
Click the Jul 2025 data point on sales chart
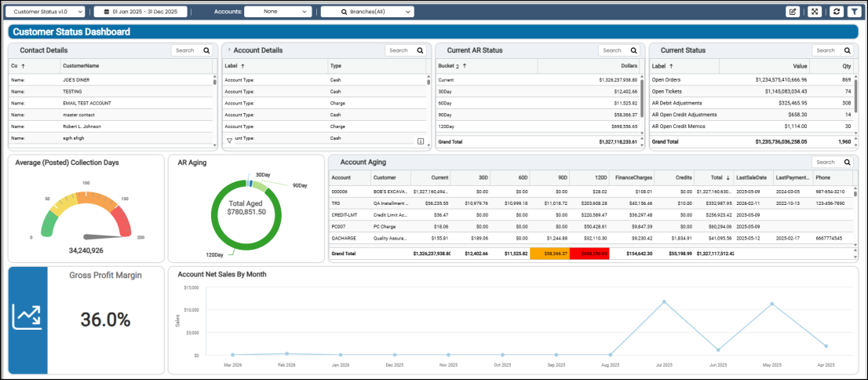tap(664, 301)
